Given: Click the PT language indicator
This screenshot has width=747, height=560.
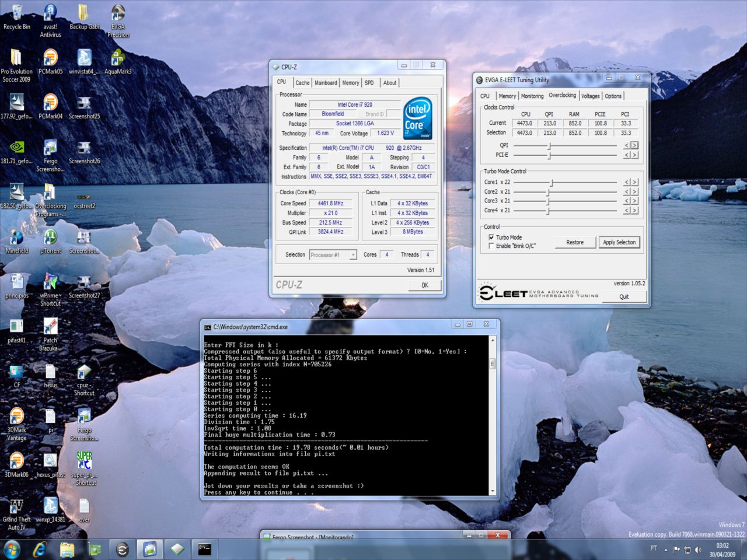Looking at the screenshot, I should pyautogui.click(x=653, y=548).
